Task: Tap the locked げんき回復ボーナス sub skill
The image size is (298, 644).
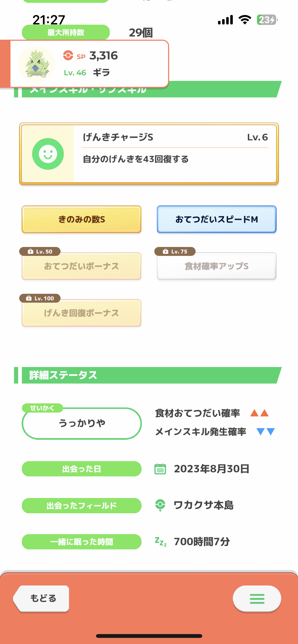Action: [x=82, y=313]
